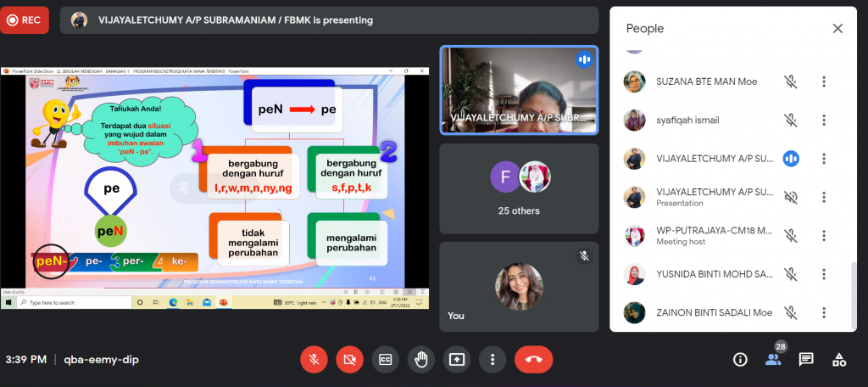The height and width of the screenshot is (387, 868).
Task: Open more options for SUZANA BTE MAN
Action: pyautogui.click(x=823, y=81)
